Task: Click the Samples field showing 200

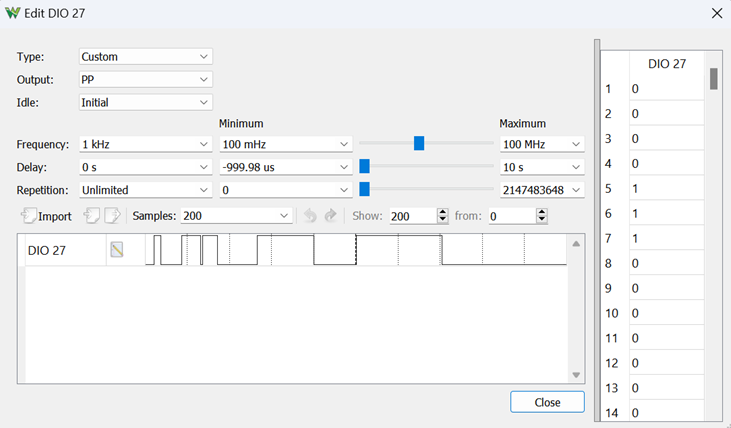Action: (x=236, y=216)
